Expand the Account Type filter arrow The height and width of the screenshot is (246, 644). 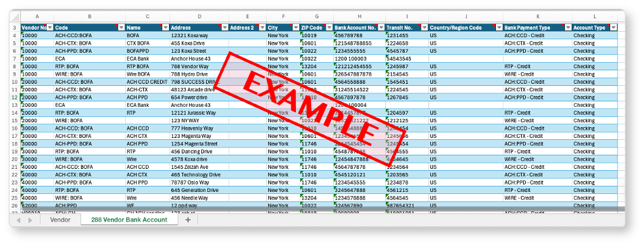(613, 28)
